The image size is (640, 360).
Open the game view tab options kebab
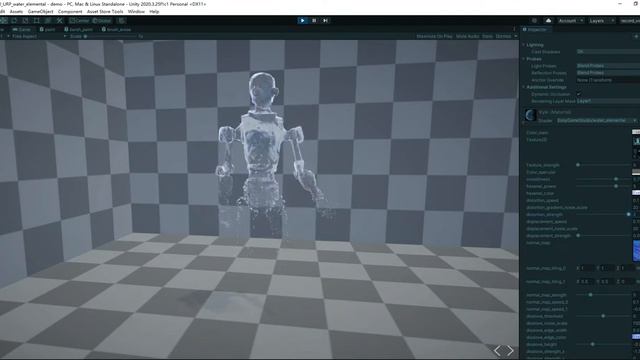[514, 29]
